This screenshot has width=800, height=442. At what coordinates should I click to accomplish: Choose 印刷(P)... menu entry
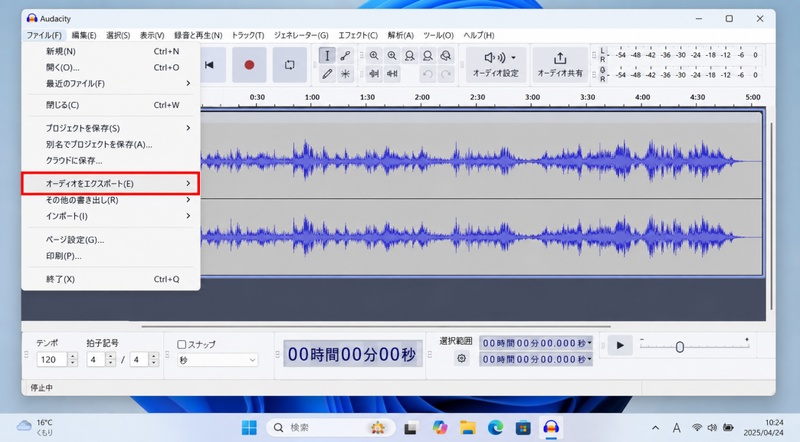111,256
